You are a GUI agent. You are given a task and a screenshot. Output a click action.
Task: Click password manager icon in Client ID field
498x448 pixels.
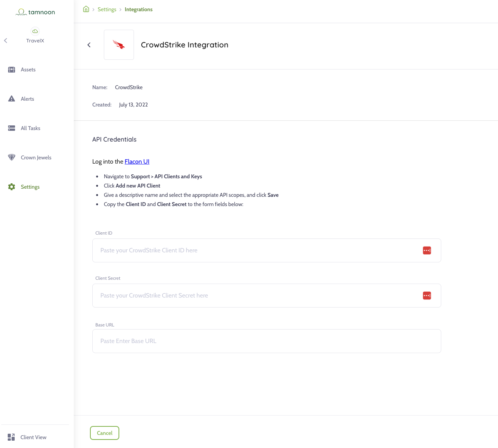tap(427, 250)
